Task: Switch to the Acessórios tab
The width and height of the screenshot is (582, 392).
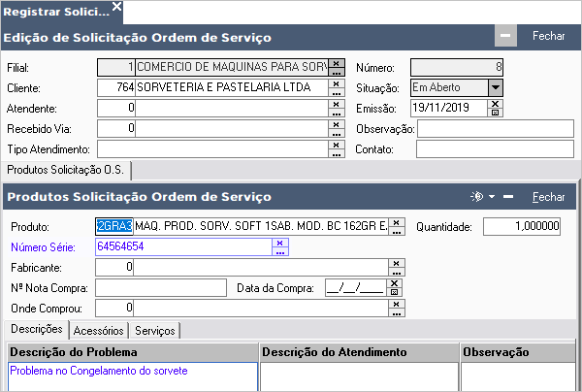Action: [98, 330]
